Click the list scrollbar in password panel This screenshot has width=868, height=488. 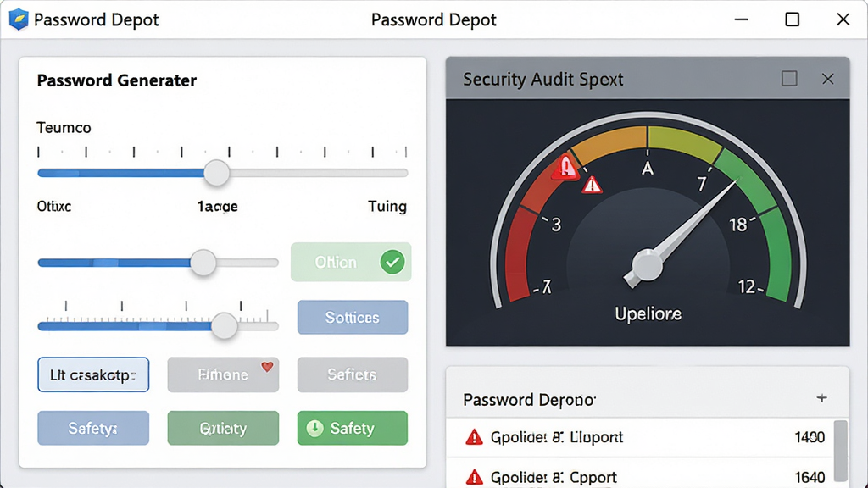(840, 451)
